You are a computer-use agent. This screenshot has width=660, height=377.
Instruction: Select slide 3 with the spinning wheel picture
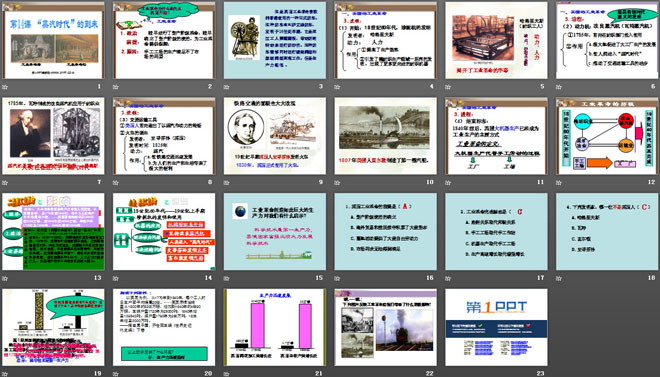(x=275, y=40)
